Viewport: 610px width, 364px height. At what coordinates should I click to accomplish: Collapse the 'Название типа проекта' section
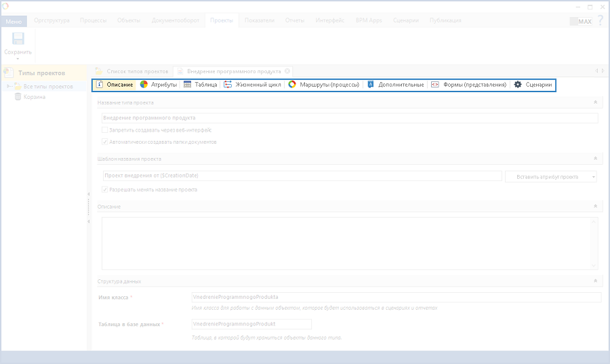(594, 102)
